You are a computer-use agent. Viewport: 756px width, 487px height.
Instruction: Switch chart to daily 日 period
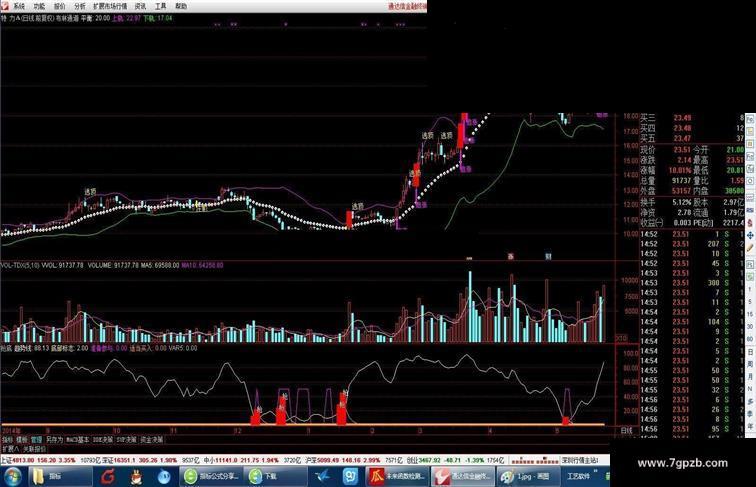coord(750,352)
